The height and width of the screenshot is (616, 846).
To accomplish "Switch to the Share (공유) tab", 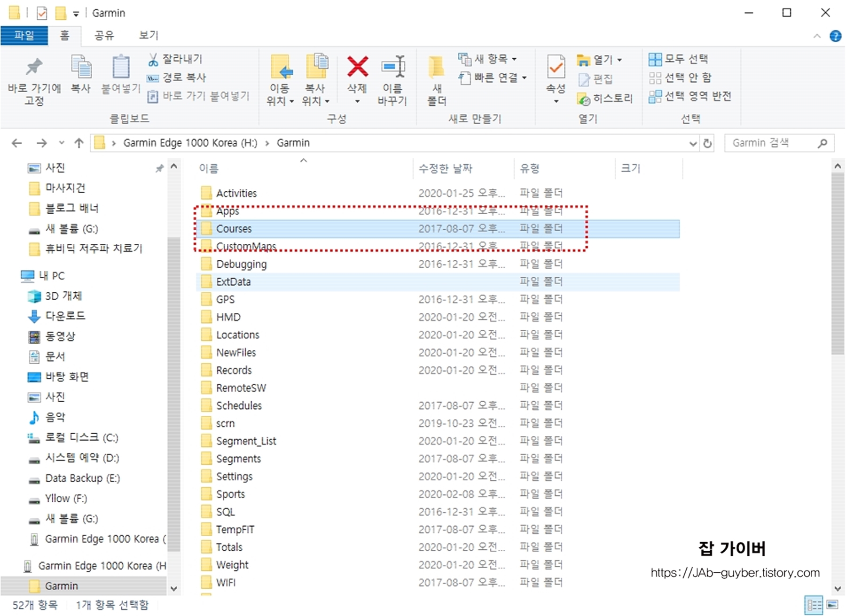I will (104, 36).
